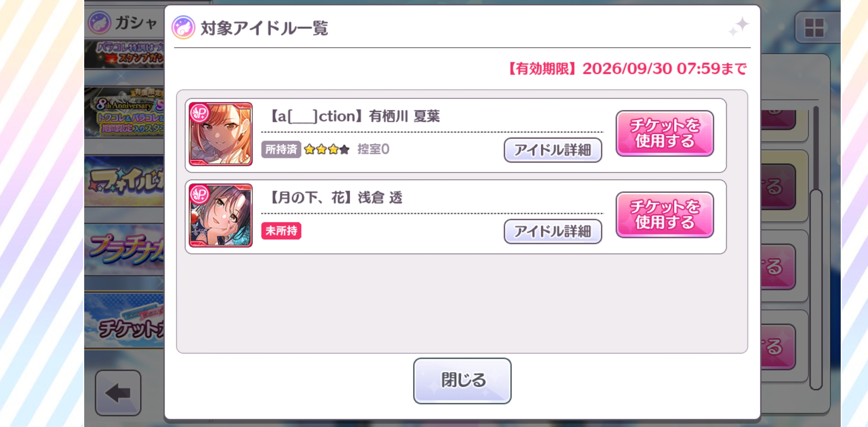Click the 所持済 owned badge
Viewport: 868px width, 427px height.
(281, 149)
